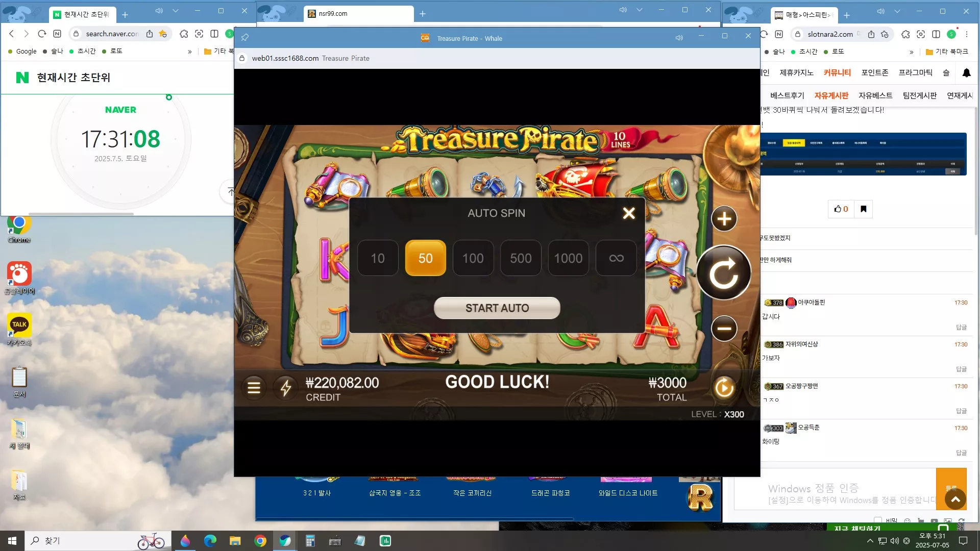
Task: Show hidden system tray icons
Action: tap(870, 541)
